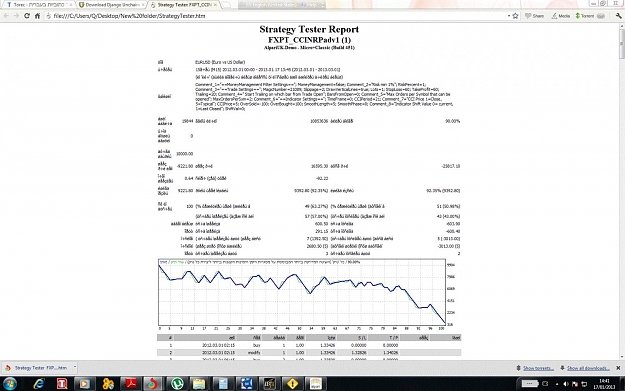Screen dimensions: 625x391
Task: Open the notepad document taskbar icon
Action: pos(223,384)
